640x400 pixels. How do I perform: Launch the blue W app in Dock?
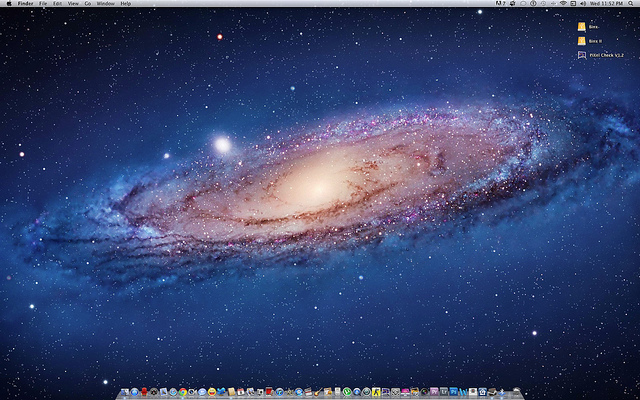[x=464, y=392]
